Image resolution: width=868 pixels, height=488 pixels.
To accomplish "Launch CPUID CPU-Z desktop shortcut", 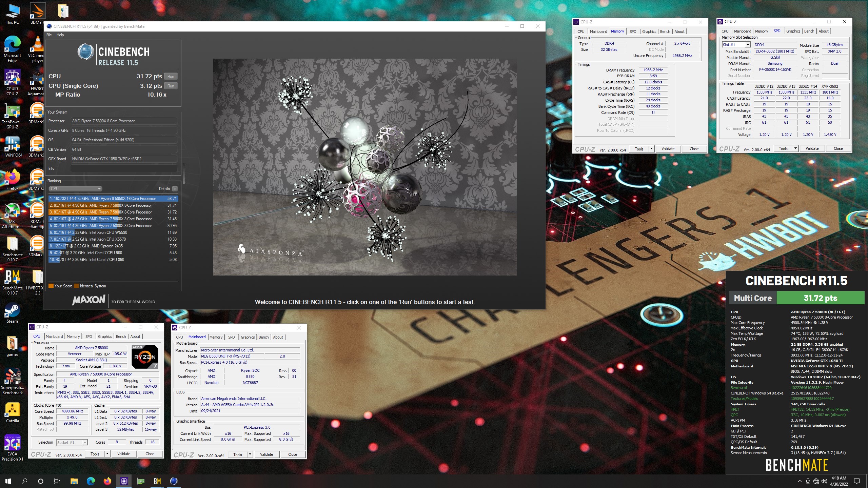I will point(12,82).
